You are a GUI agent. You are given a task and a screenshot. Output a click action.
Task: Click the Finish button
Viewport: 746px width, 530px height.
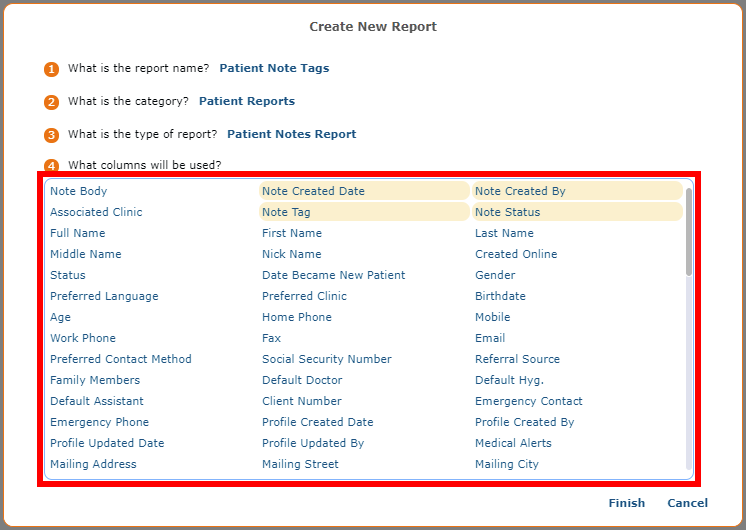tap(627, 503)
